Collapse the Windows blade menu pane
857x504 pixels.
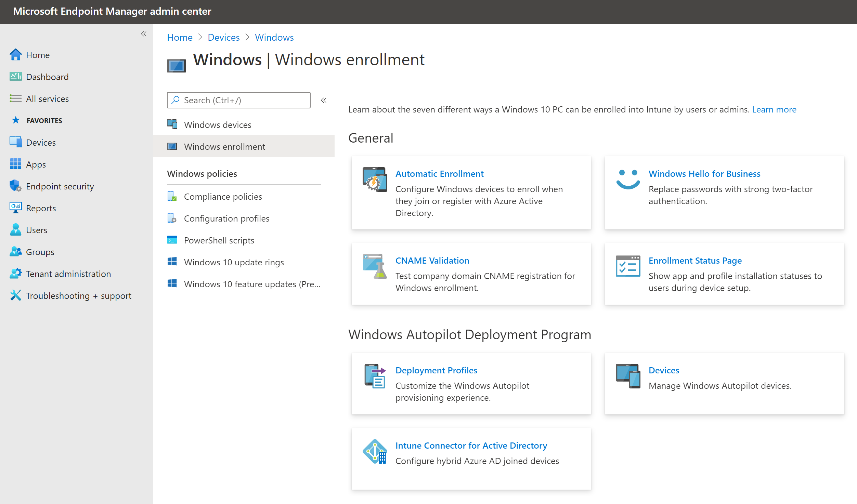324,100
